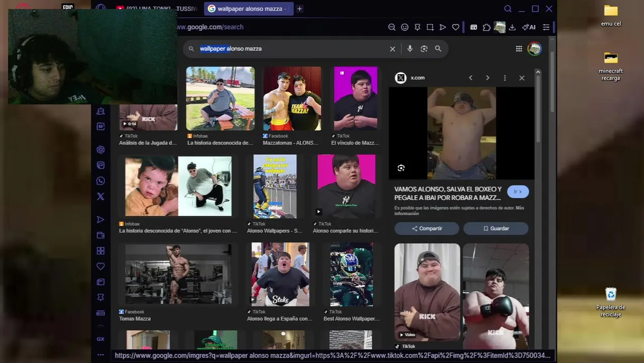Search by image with Google Lens icon
This screenshot has height=363, width=644.
pos(424,49)
